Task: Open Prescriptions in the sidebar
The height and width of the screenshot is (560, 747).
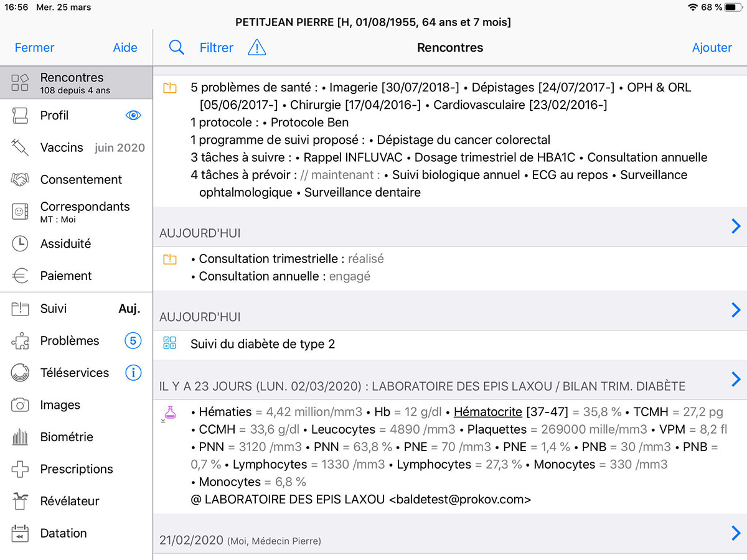Action: pyautogui.click(x=77, y=469)
